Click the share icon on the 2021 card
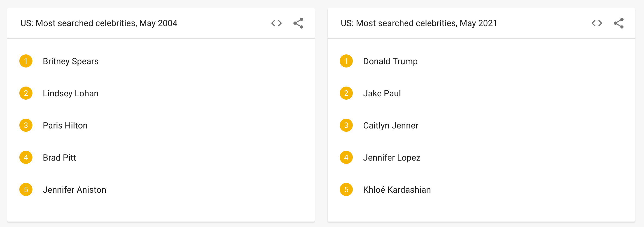The width and height of the screenshot is (644, 227). click(x=619, y=23)
